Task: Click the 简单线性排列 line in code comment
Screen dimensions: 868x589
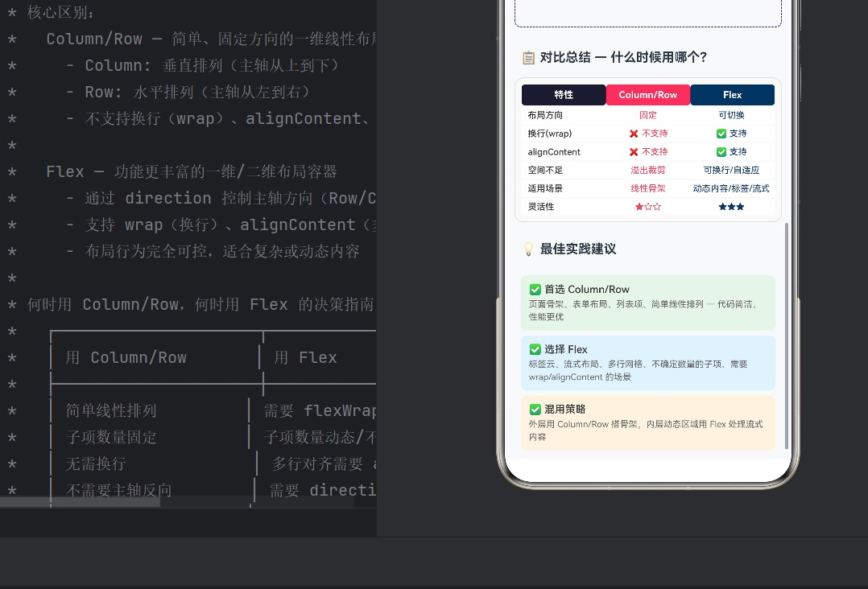Action: coord(111,410)
